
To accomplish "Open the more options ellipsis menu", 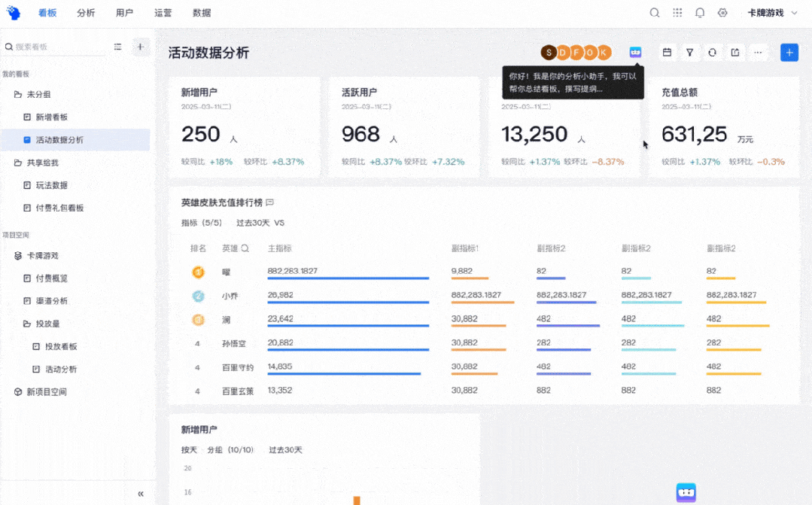I will [758, 52].
